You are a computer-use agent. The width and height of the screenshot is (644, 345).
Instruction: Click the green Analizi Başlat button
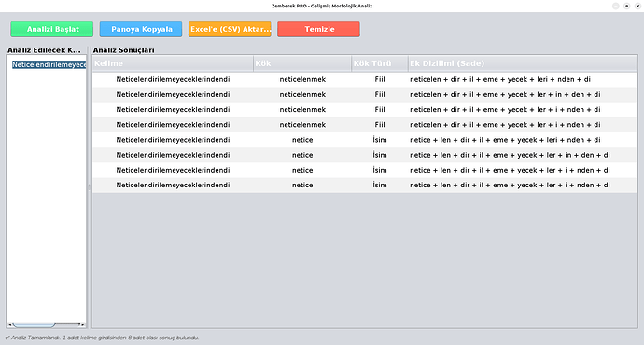(x=51, y=29)
